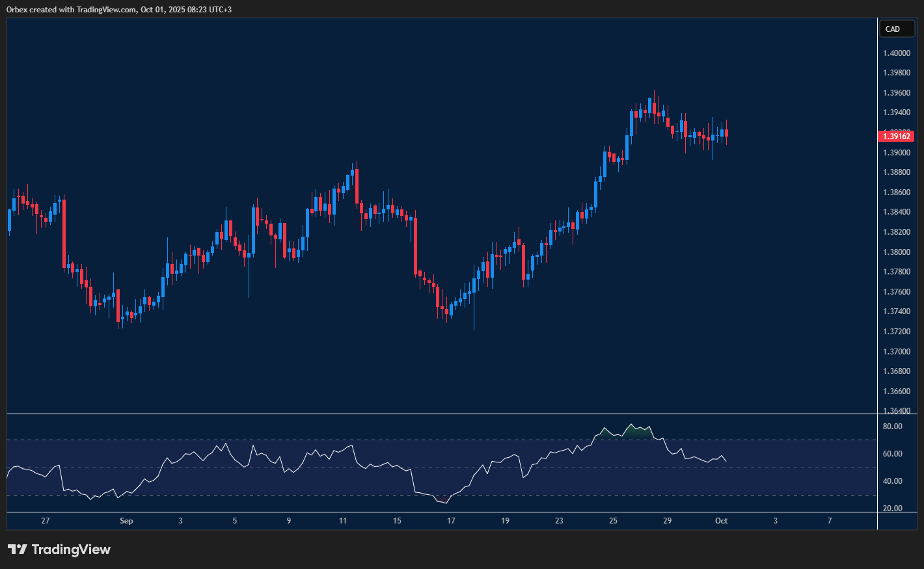
Task: Select the Sep label on the date axis
Action: (x=126, y=521)
